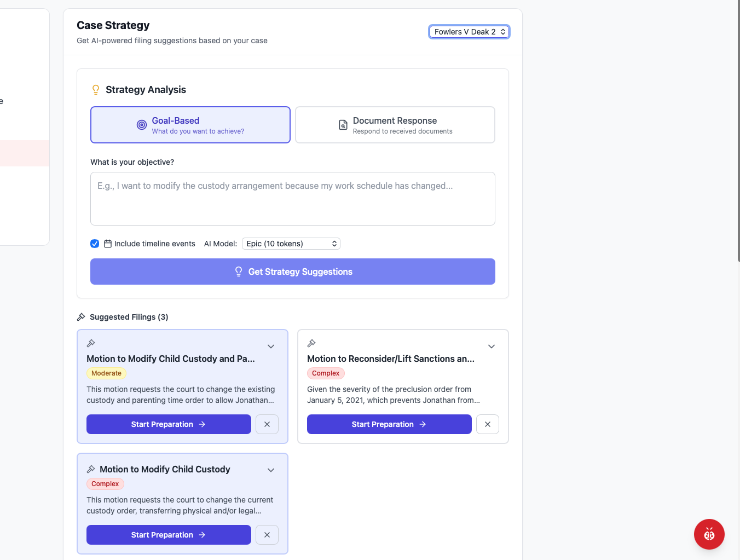Image resolution: width=740 pixels, height=560 pixels.
Task: Click gavel icon on Motion to Modify Child Custody and Pa... card
Action: coord(91,343)
